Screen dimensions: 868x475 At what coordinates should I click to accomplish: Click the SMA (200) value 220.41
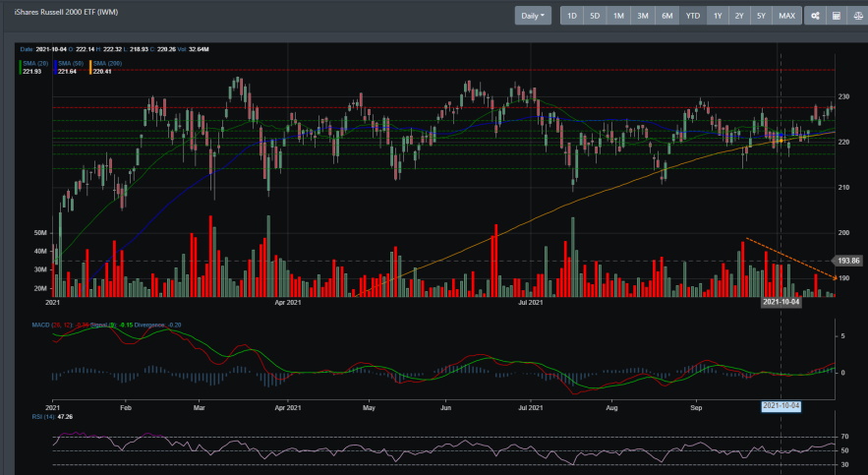point(102,72)
